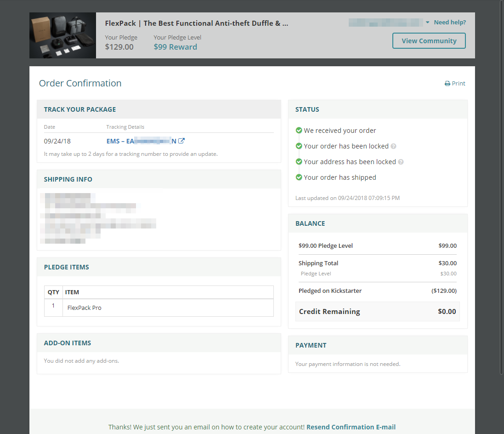The height and width of the screenshot is (434, 504).
Task: Expand the account dropdown arrow in header
Action: (427, 23)
